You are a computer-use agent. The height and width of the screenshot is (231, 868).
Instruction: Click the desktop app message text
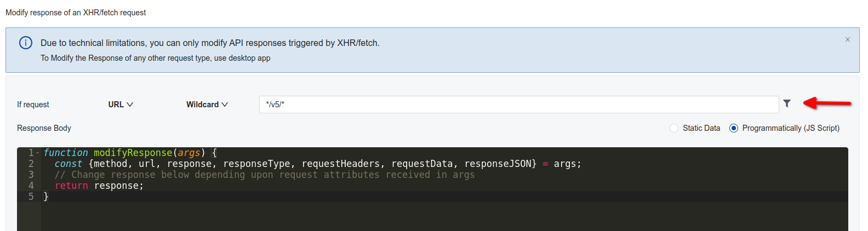(x=156, y=58)
